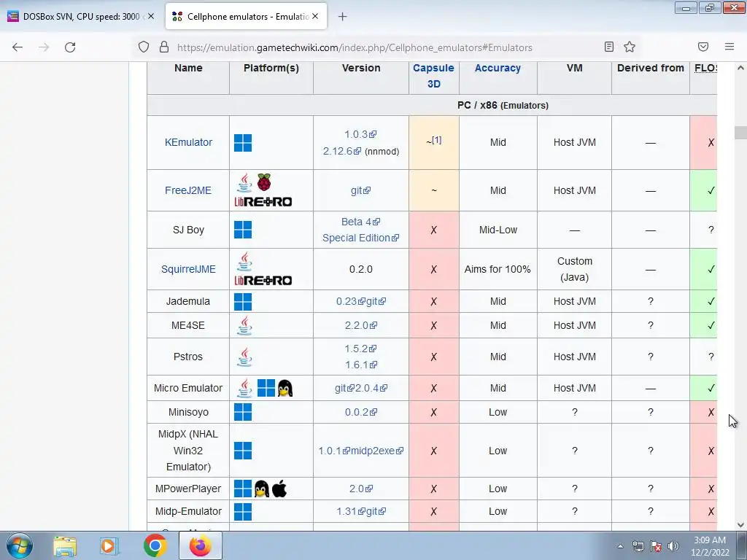The width and height of the screenshot is (747, 560).
Task: Launch Google Chrome from taskbar
Action: [155, 545]
